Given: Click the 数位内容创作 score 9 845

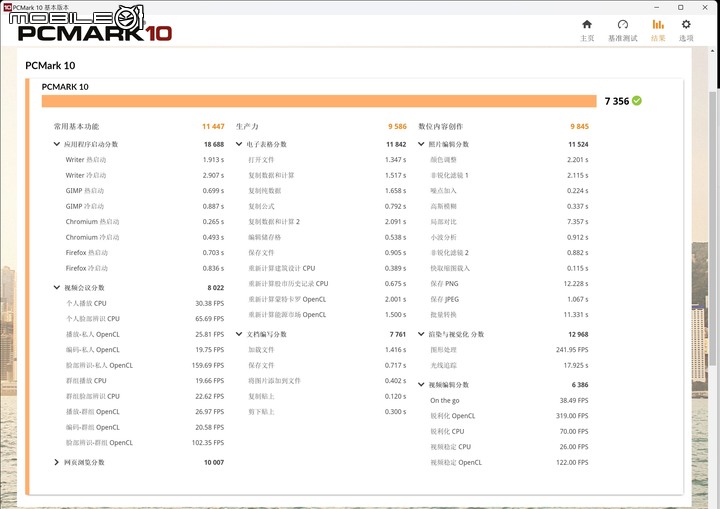Looking at the screenshot, I should 579,126.
